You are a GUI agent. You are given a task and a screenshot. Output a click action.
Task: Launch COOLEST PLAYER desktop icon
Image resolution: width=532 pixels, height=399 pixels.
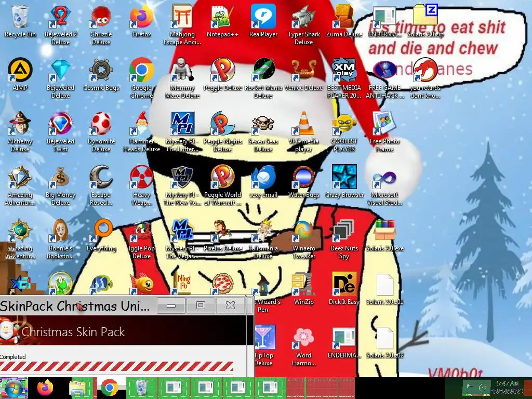pyautogui.click(x=344, y=132)
